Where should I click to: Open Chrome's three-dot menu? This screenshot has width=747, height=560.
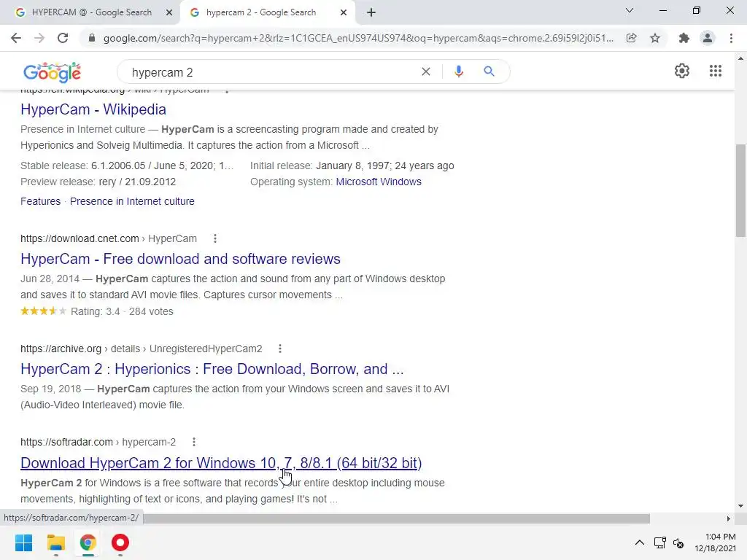click(x=731, y=38)
